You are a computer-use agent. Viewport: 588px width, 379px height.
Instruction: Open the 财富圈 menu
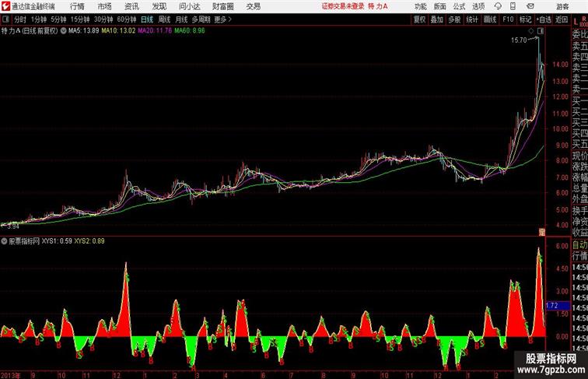tap(222, 6)
